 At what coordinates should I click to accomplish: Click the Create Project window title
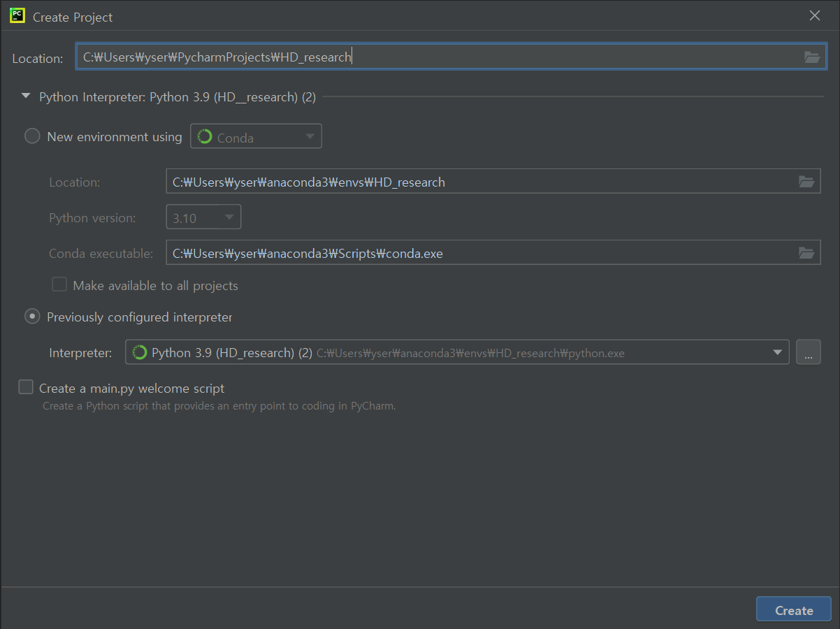tap(73, 17)
